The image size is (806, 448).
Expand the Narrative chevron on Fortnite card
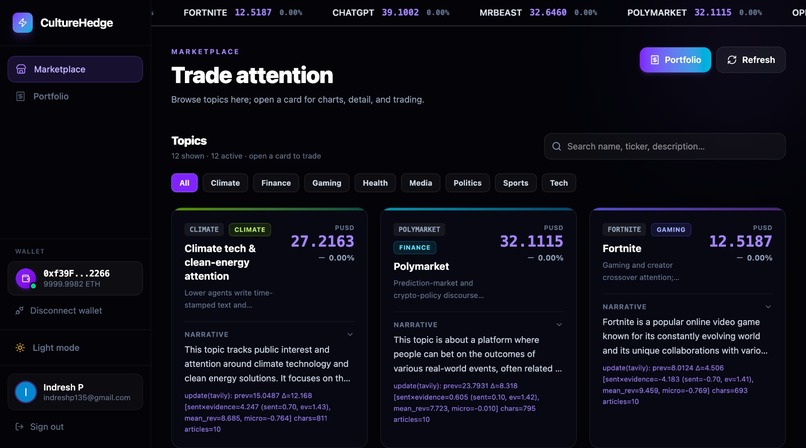coord(768,307)
